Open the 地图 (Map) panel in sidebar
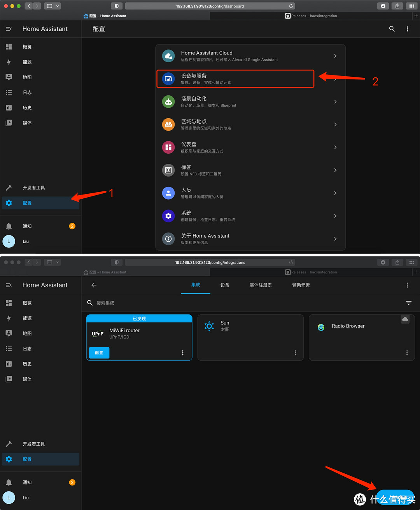The width and height of the screenshot is (420, 510). [x=27, y=77]
